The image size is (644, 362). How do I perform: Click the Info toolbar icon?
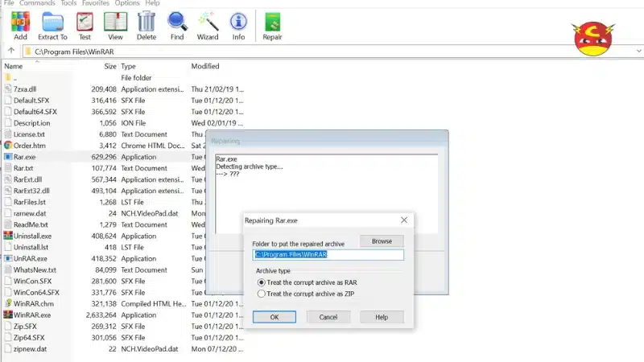pos(238,26)
